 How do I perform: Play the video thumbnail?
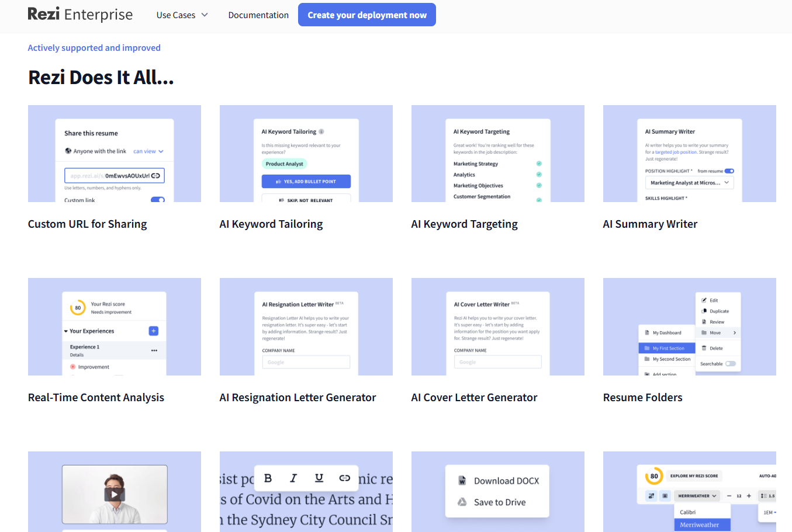[x=115, y=495]
